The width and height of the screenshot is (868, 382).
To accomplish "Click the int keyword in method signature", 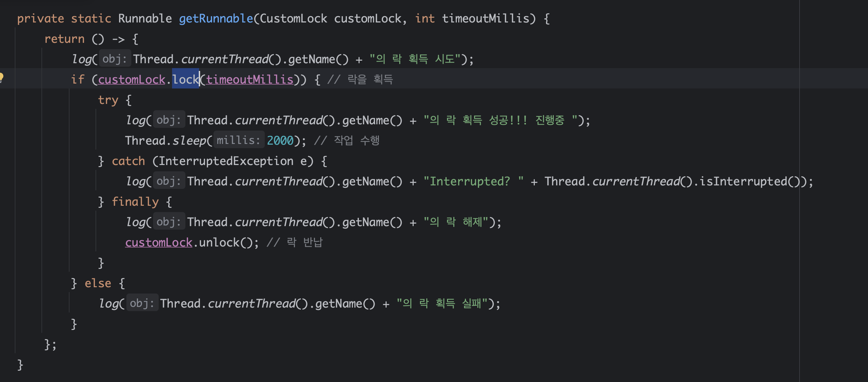I will (x=425, y=19).
